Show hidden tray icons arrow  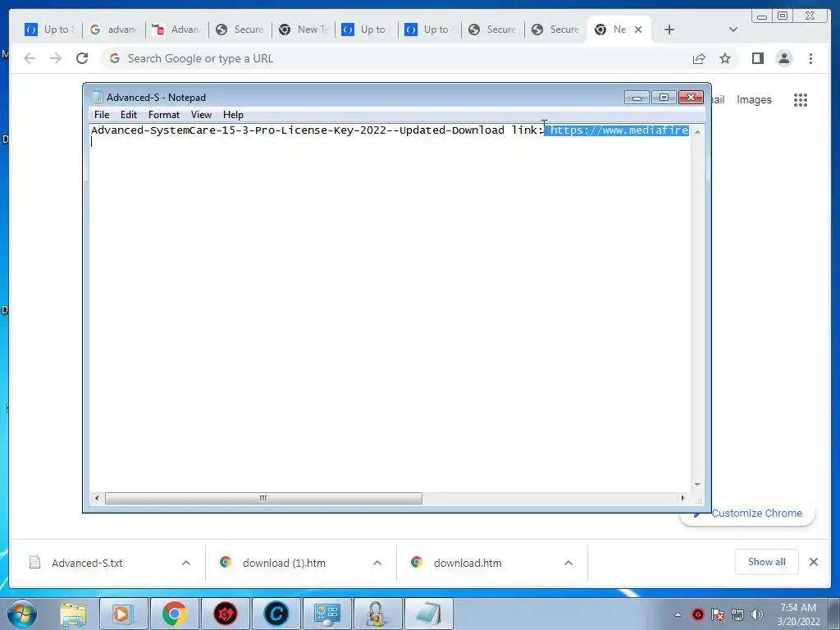(678, 614)
